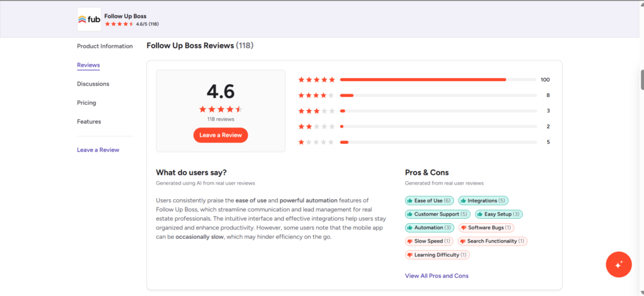Click the 'Follow Up Boss Reviews (118)' heading
The height and width of the screenshot is (296, 644).
click(200, 46)
